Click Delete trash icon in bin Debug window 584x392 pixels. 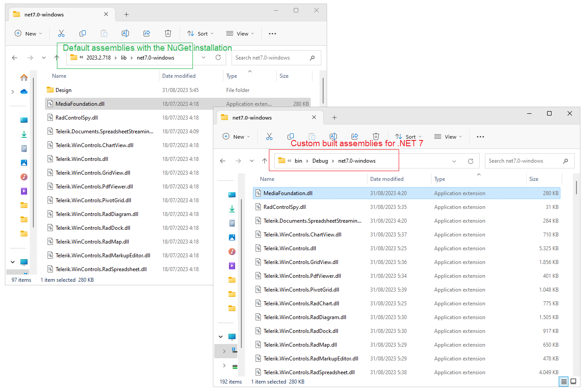(x=376, y=136)
